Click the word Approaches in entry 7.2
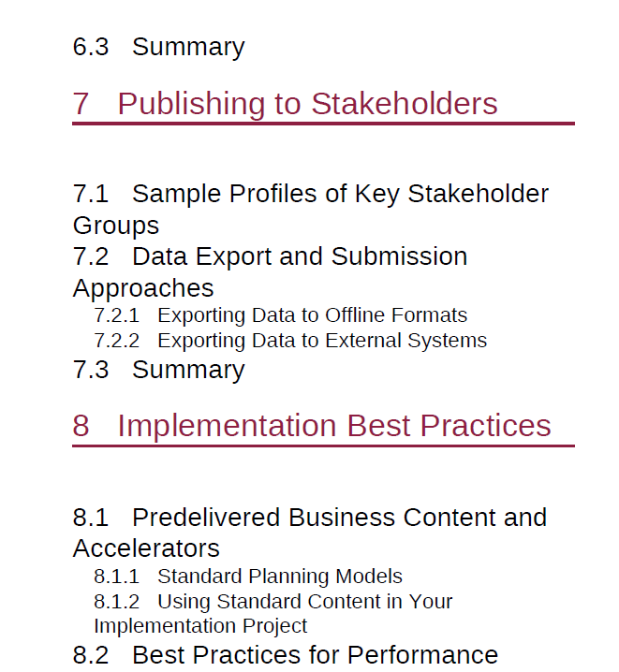The image size is (619, 672). (143, 288)
